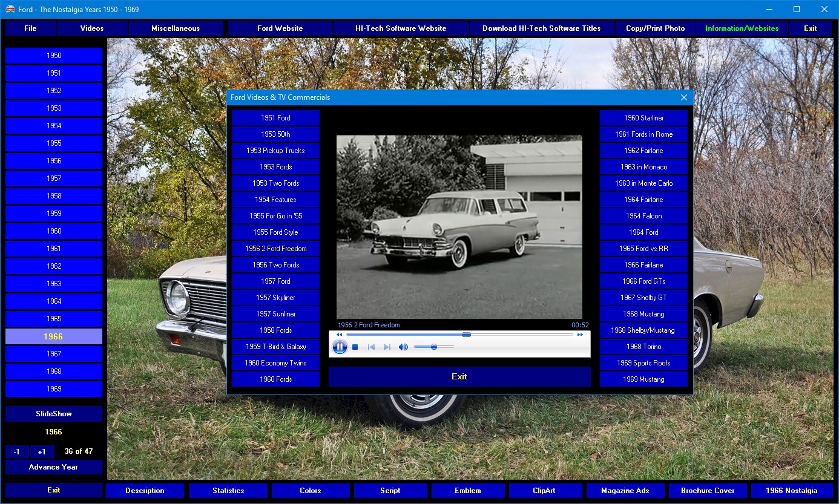Image resolution: width=839 pixels, height=504 pixels.
Task: Open Magazine Ads
Action: coord(625,491)
